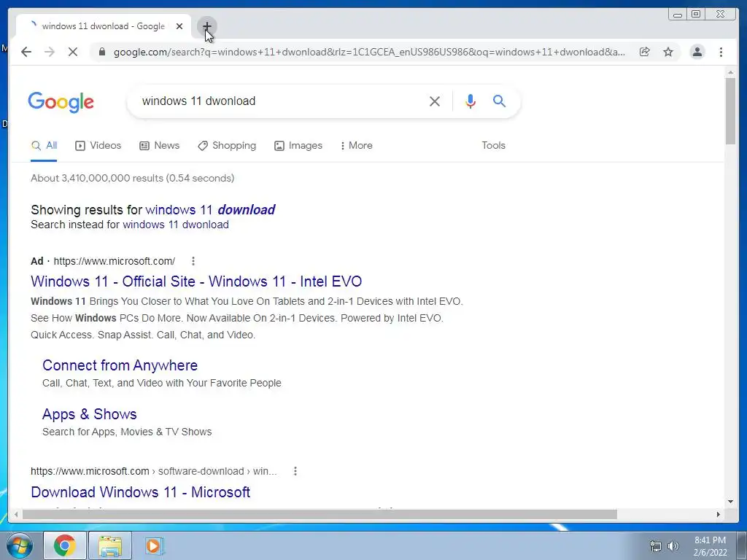View site information lock icon
The height and width of the screenshot is (560, 747).
[101, 52]
